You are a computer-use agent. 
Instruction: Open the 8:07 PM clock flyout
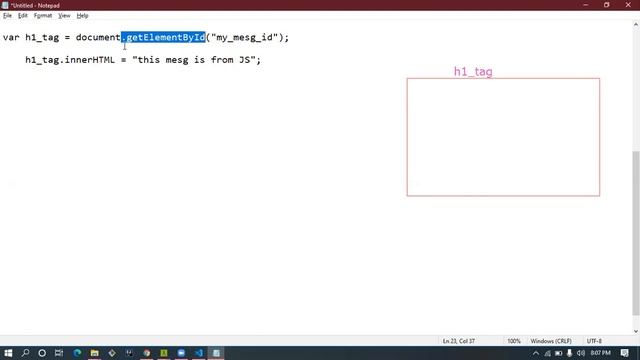(x=600, y=353)
